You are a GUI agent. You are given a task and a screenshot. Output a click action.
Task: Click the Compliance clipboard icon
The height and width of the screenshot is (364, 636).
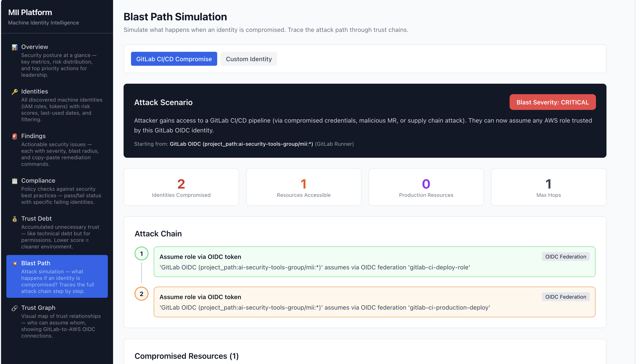(x=14, y=181)
